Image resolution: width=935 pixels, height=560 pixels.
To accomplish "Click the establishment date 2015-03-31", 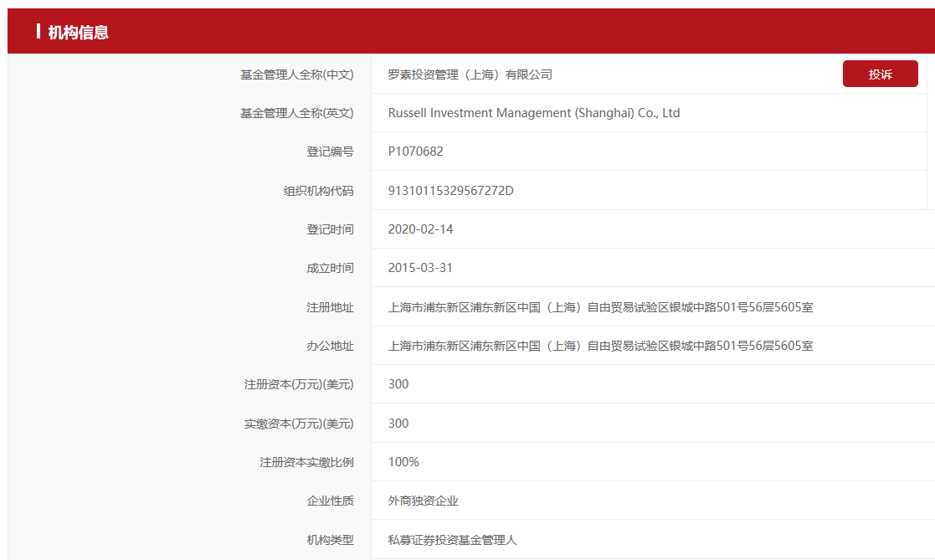I will 420,268.
